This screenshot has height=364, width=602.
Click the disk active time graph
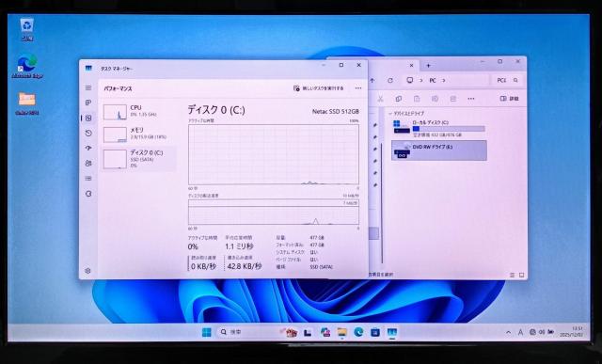click(x=274, y=154)
